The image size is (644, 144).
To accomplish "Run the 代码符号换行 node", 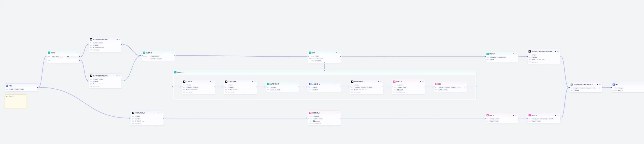I will [294, 84].
